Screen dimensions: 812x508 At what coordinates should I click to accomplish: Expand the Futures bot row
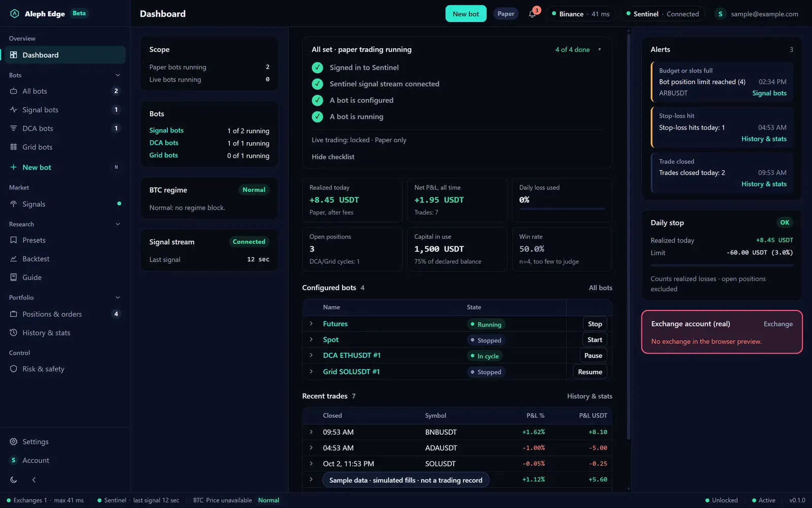coord(311,324)
